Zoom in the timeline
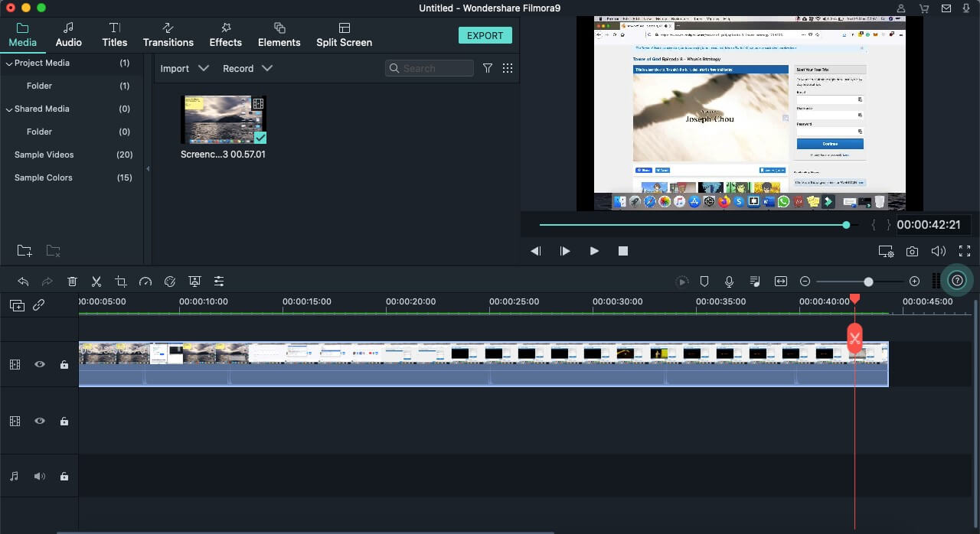 [x=914, y=282]
